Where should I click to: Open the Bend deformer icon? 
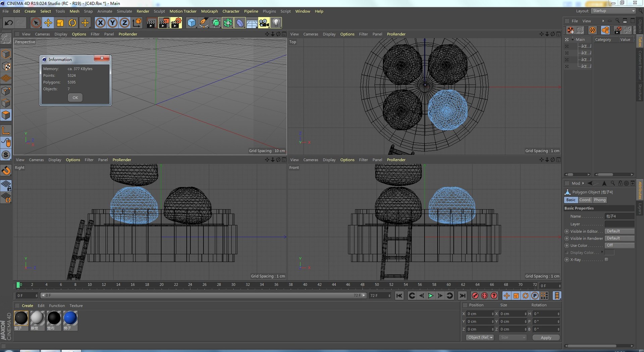[240, 23]
